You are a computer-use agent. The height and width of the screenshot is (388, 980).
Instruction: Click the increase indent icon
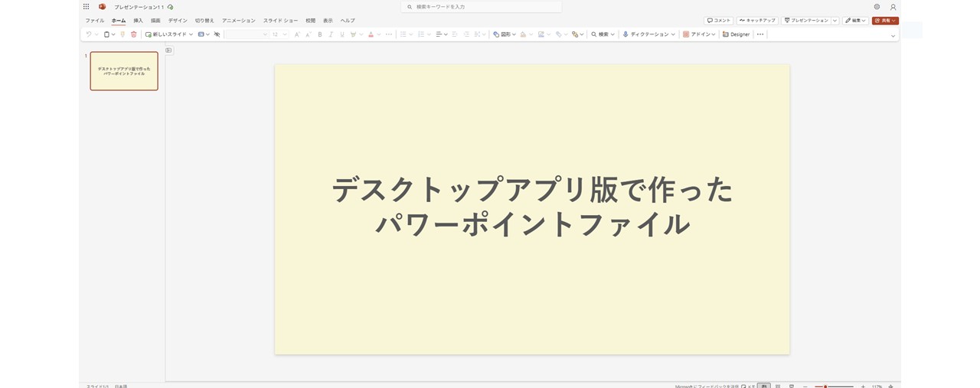click(466, 34)
